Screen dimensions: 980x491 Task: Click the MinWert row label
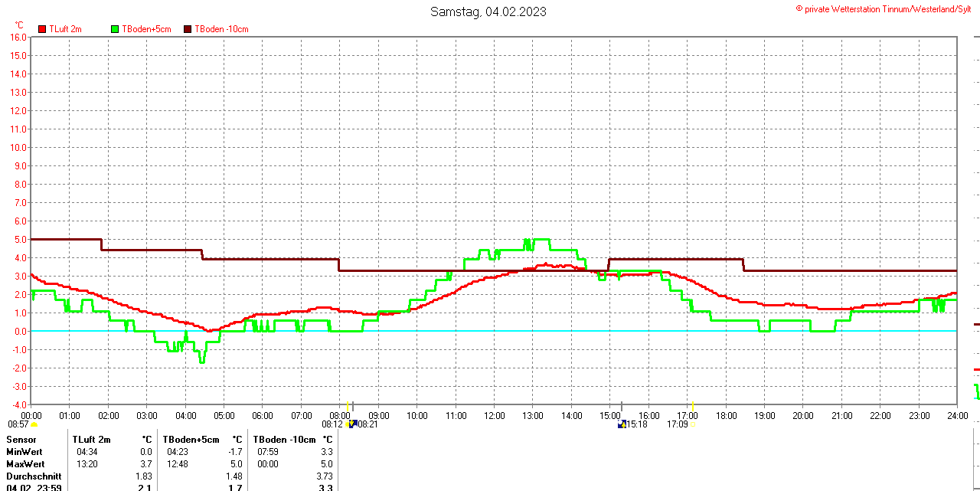(x=25, y=452)
